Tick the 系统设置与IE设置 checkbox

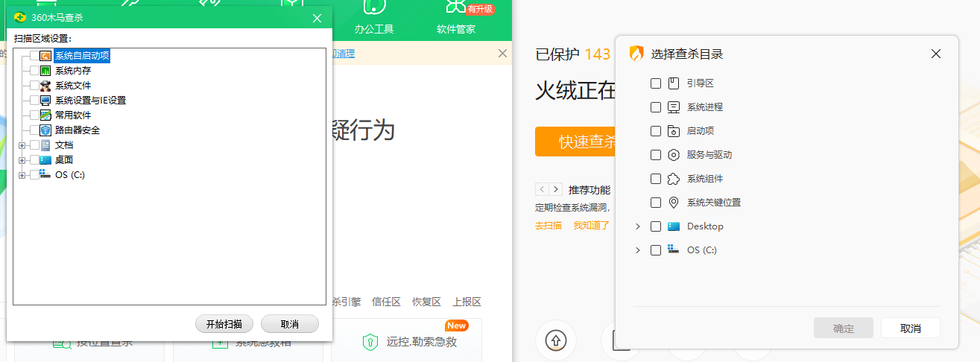tap(34, 101)
